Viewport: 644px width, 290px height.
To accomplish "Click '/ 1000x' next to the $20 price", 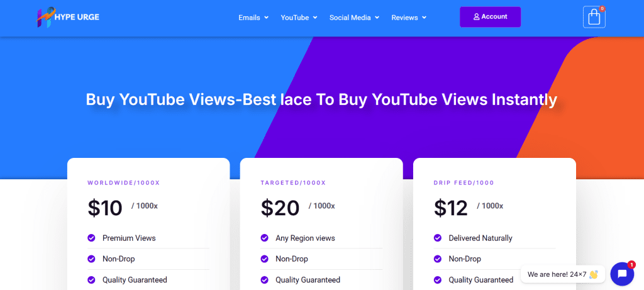I will point(321,206).
